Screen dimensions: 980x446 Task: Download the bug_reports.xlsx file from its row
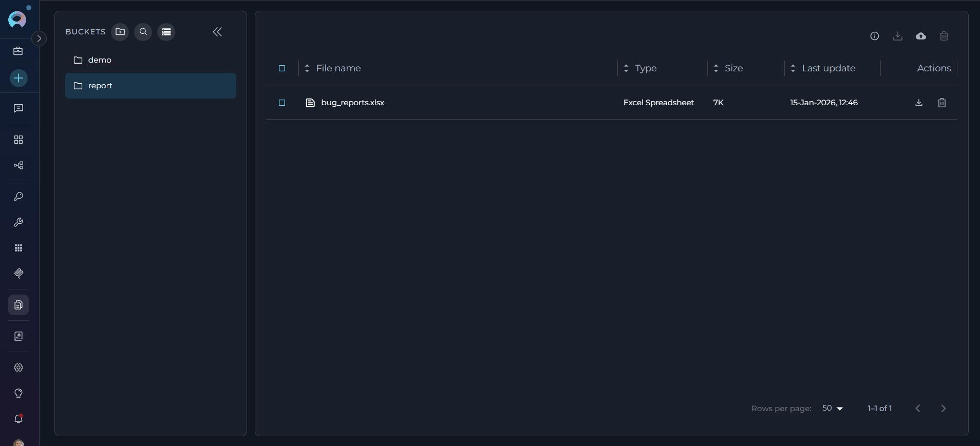click(919, 103)
